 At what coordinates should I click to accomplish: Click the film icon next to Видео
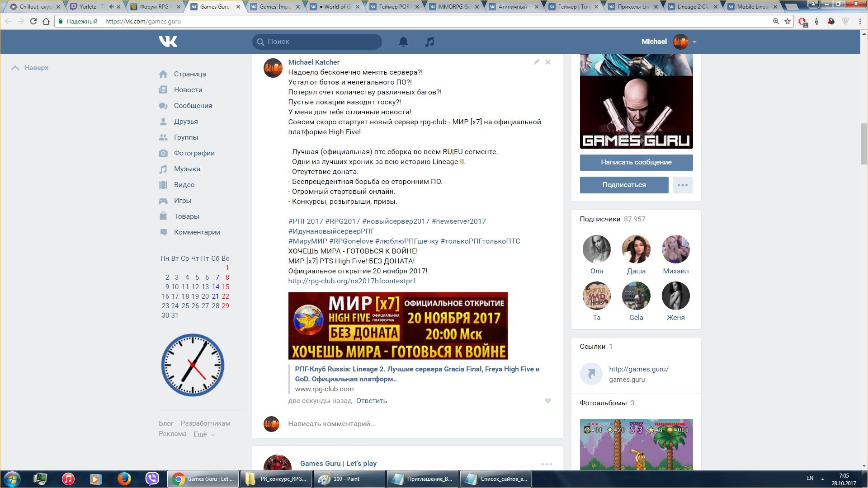click(x=163, y=185)
